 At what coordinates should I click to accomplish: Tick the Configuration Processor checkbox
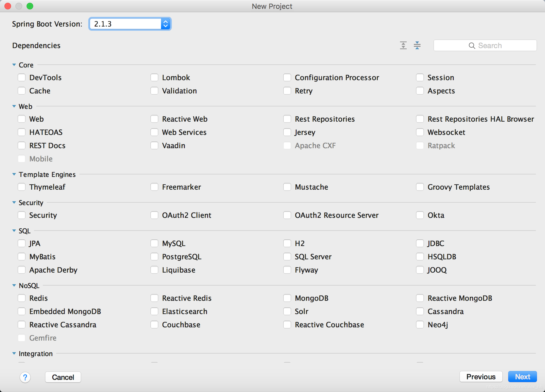pyautogui.click(x=287, y=77)
